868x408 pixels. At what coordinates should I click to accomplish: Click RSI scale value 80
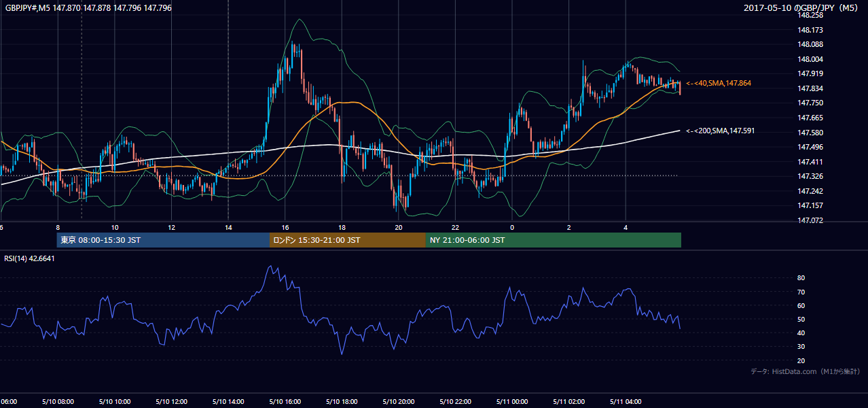pos(801,278)
